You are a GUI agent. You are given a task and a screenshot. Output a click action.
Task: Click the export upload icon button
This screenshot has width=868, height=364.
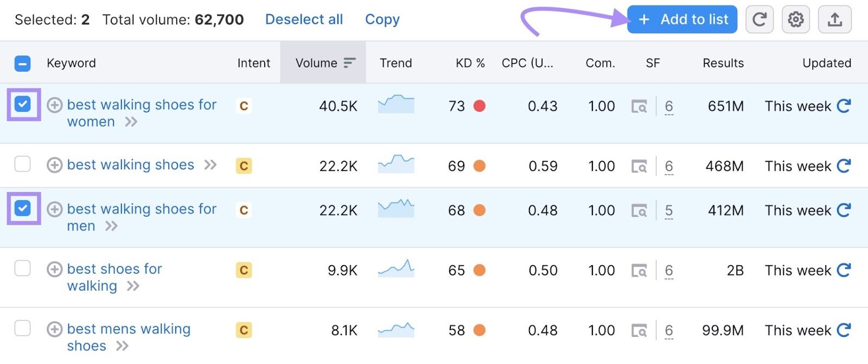[835, 20]
